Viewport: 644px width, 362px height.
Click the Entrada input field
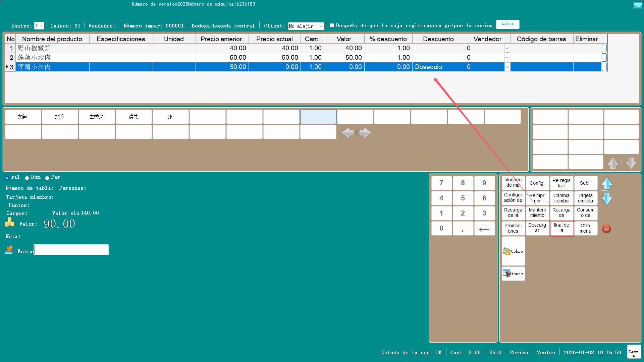coord(71,250)
